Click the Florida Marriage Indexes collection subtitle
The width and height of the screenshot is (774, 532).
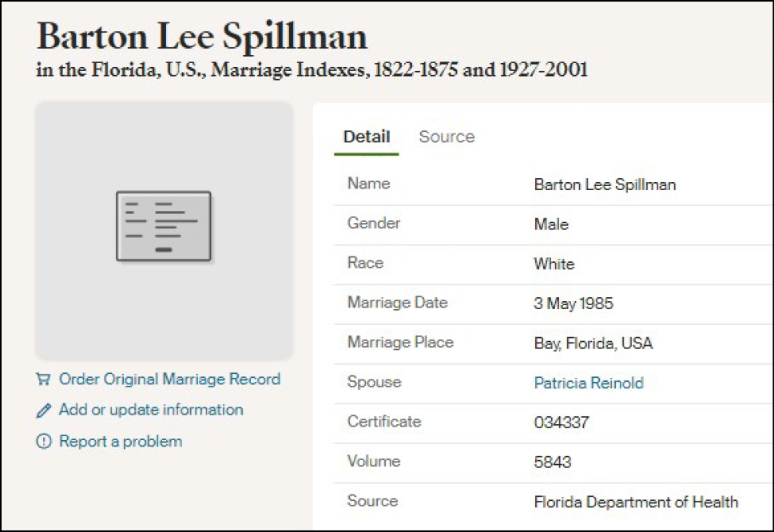coord(312,70)
